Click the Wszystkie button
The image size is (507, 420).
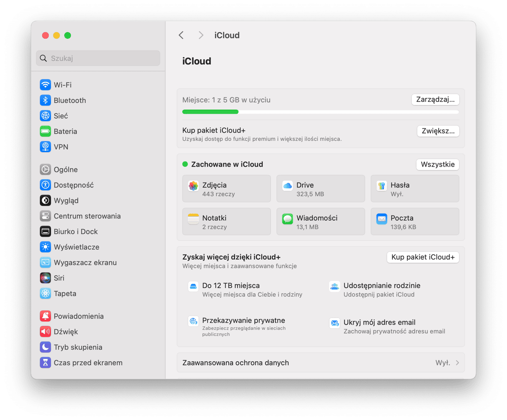438,164
